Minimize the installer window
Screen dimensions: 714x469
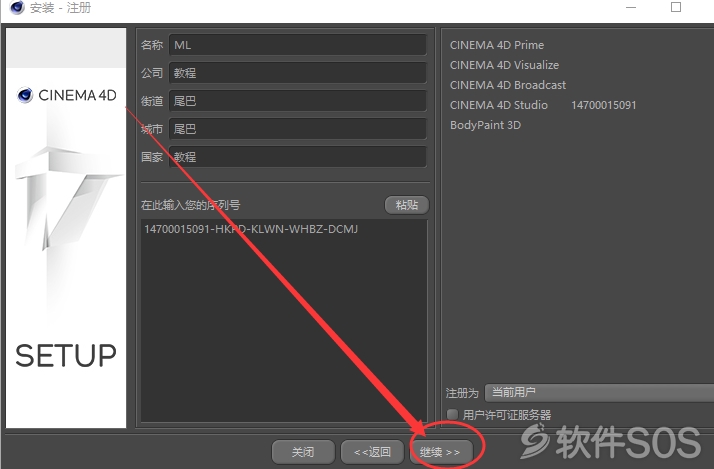click(x=631, y=7)
